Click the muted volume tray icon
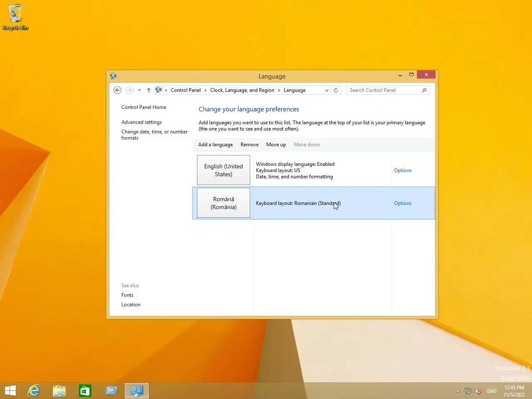The width and height of the screenshot is (532, 399). 478,391
